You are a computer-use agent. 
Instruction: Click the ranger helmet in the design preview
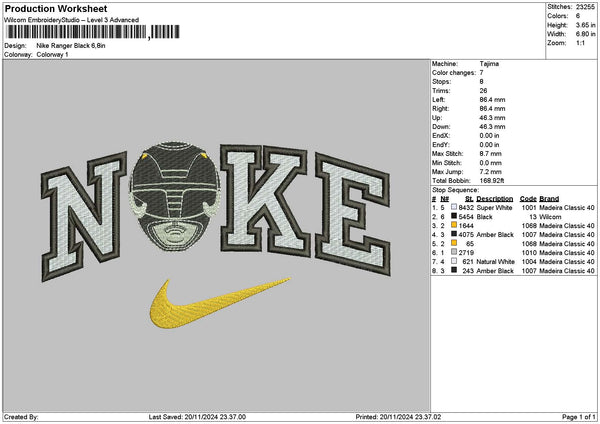(x=175, y=196)
